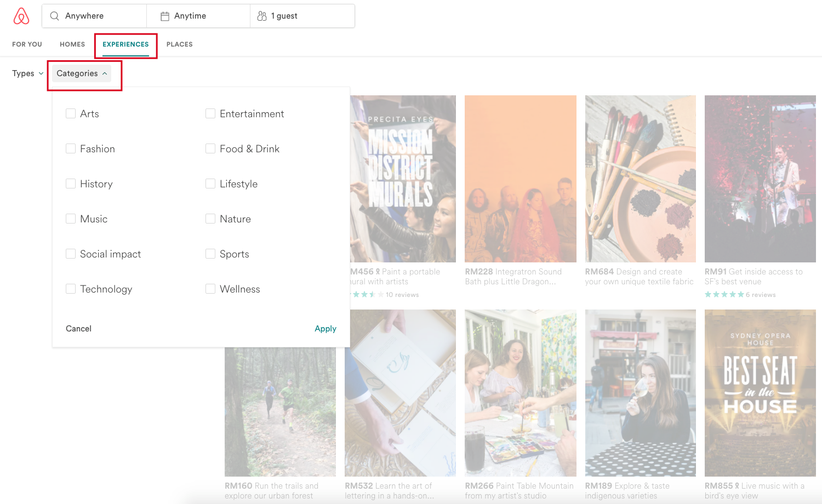This screenshot has height=504, width=822.
Task: Check the Technology category checkbox
Action: [71, 289]
